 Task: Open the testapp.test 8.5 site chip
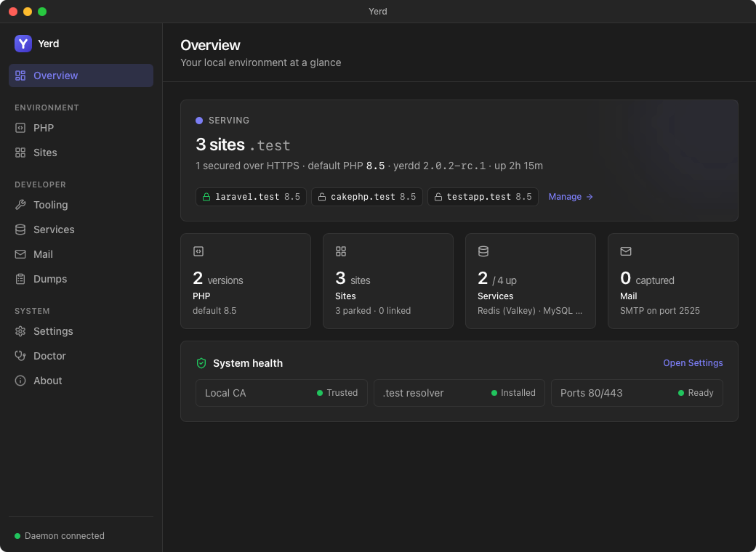pos(483,197)
